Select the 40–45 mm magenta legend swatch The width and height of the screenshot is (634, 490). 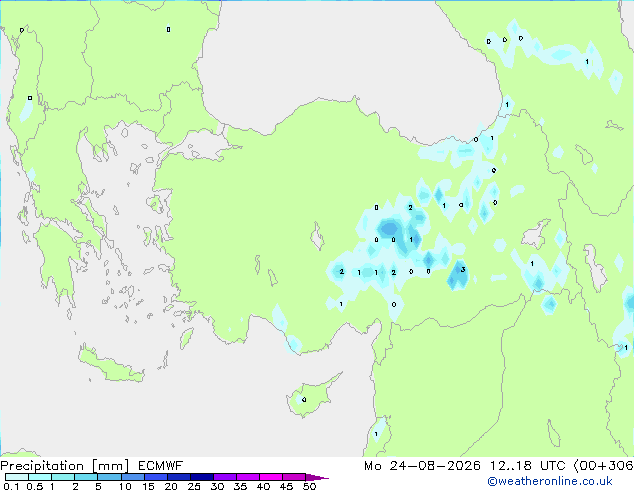pyautogui.click(x=271, y=477)
